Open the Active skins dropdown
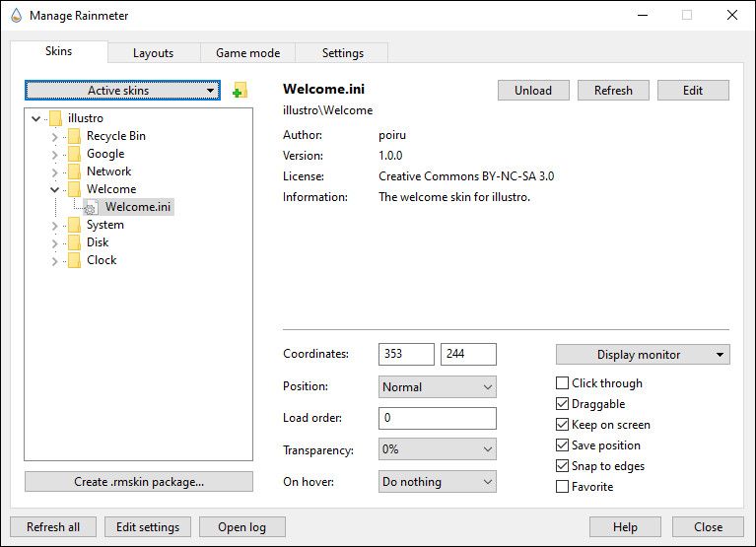The width and height of the screenshot is (756, 547). (122, 90)
